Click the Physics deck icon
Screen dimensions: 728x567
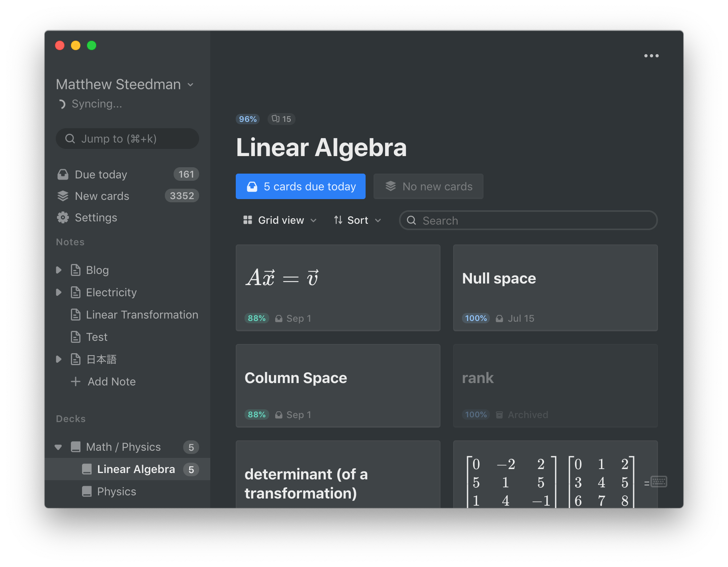87,491
